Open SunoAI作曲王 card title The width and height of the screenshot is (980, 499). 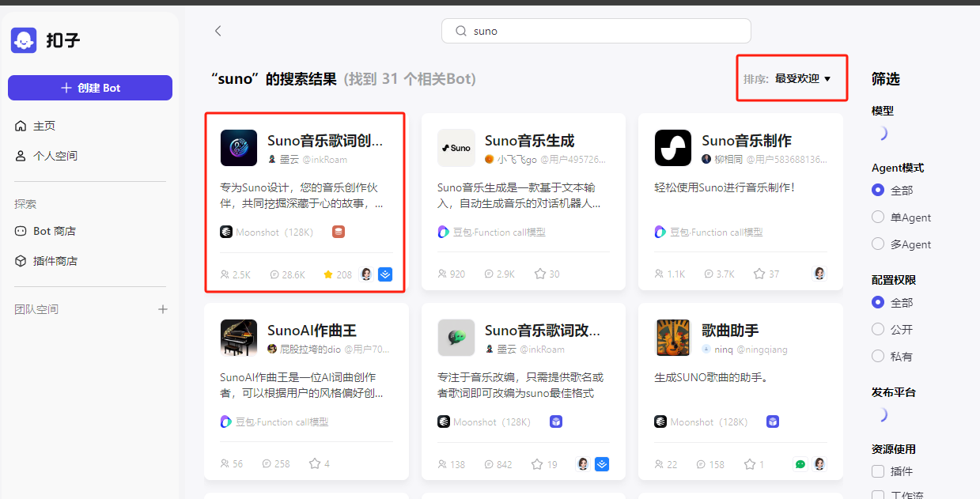pyautogui.click(x=312, y=331)
